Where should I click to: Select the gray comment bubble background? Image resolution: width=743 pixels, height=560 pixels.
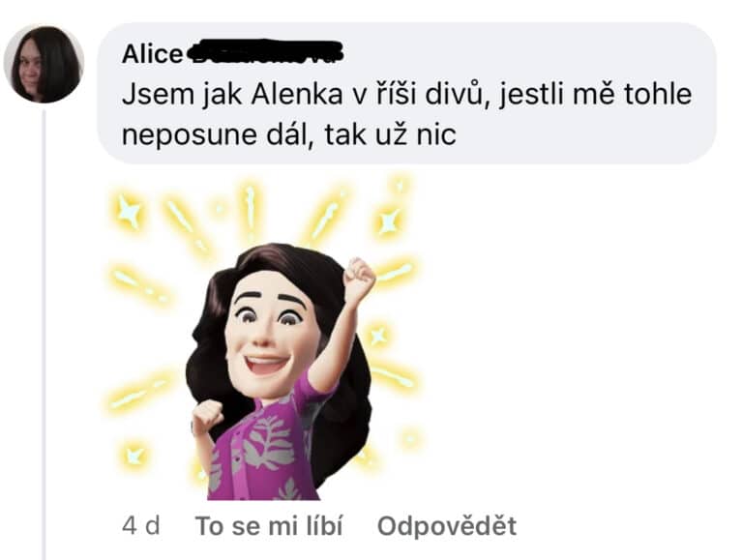pos(406,93)
